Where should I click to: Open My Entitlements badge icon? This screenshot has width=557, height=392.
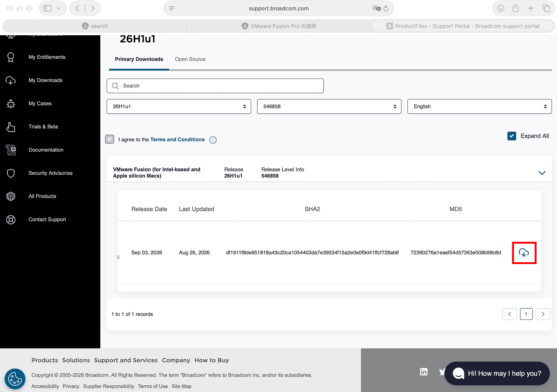pyautogui.click(x=11, y=57)
